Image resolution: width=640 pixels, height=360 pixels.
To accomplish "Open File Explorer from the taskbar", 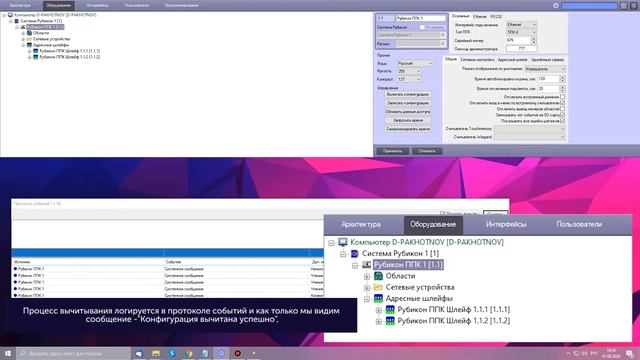I will click(156, 353).
